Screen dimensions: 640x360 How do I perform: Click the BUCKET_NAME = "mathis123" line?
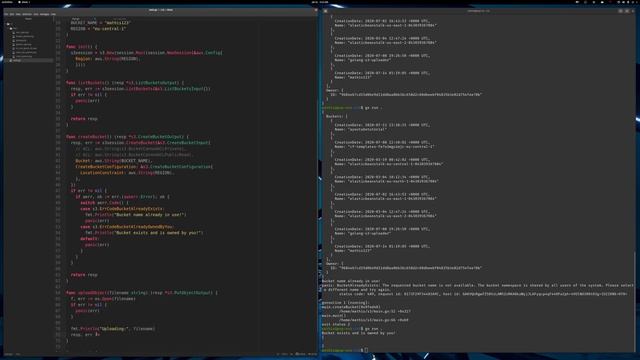[x=100, y=23]
